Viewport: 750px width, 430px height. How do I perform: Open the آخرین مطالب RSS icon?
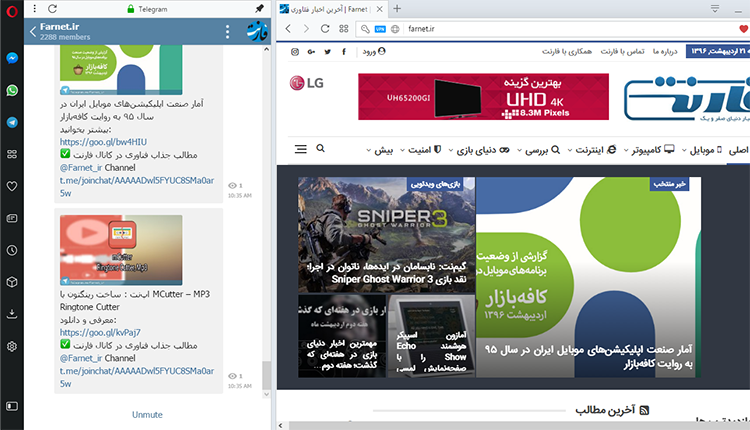pos(644,410)
